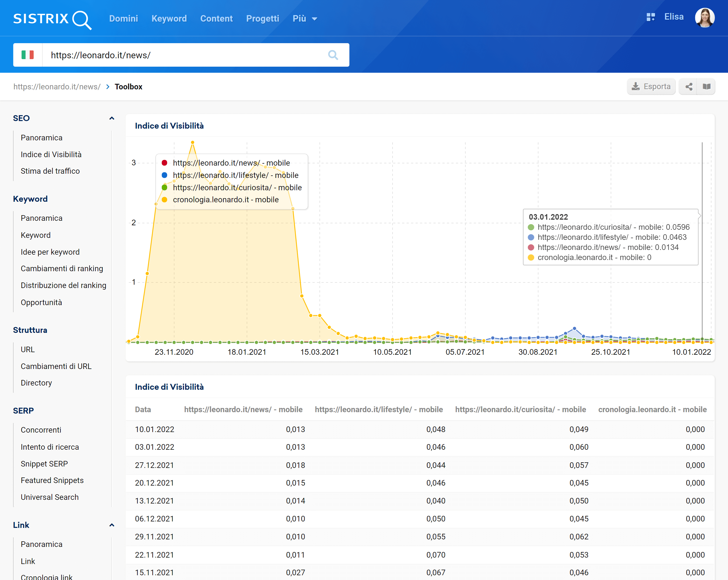Screen dimensions: 728x580
Task: Toggle the leonardo.it/news mobile legend series
Action: point(226,163)
